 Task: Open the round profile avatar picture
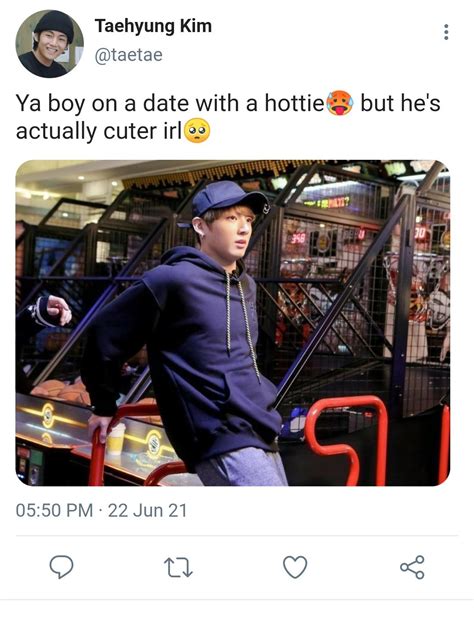[50, 44]
